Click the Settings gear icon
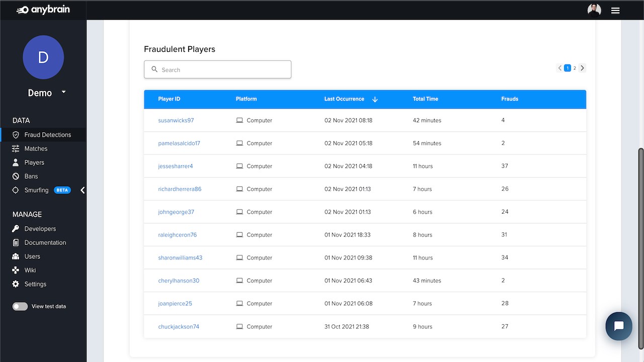Viewport: 644px width, 362px height. pyautogui.click(x=16, y=284)
